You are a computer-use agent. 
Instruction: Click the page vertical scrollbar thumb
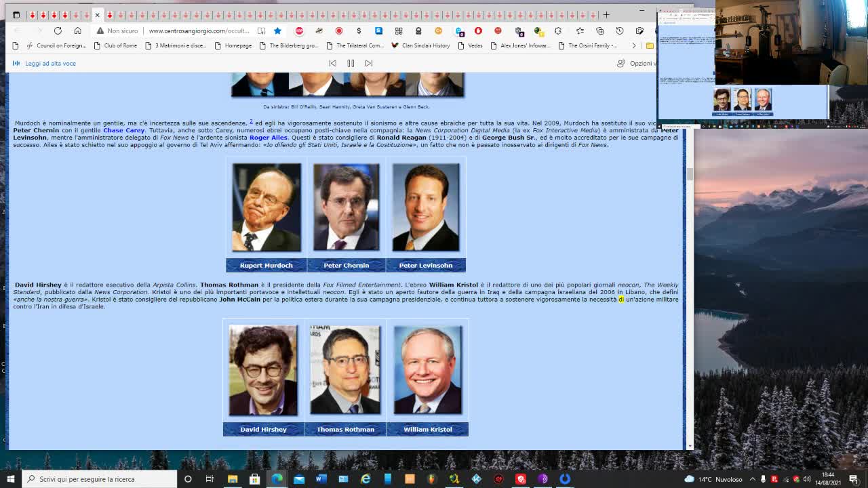point(690,174)
